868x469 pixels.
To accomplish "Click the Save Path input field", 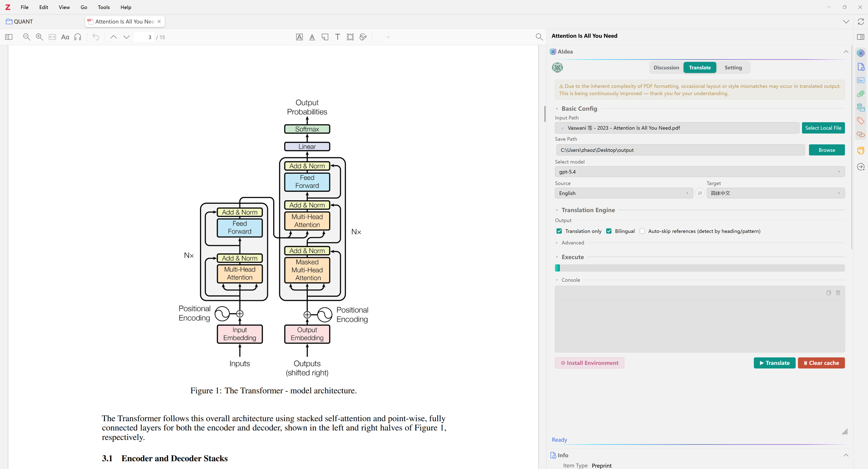I will (680, 150).
